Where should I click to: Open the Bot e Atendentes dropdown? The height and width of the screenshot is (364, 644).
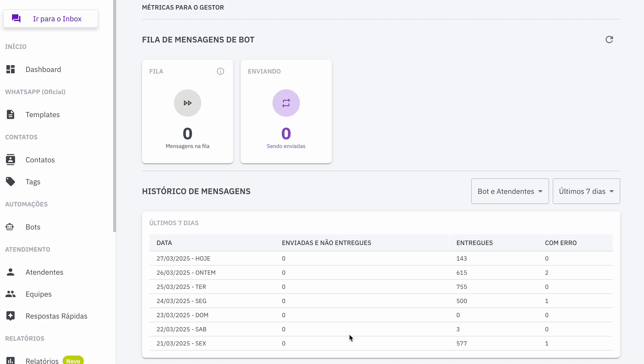[x=510, y=191]
